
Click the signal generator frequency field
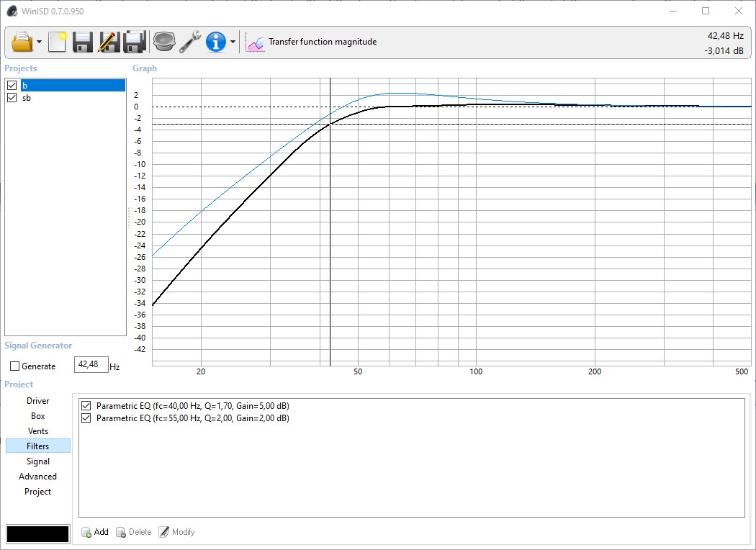point(91,364)
